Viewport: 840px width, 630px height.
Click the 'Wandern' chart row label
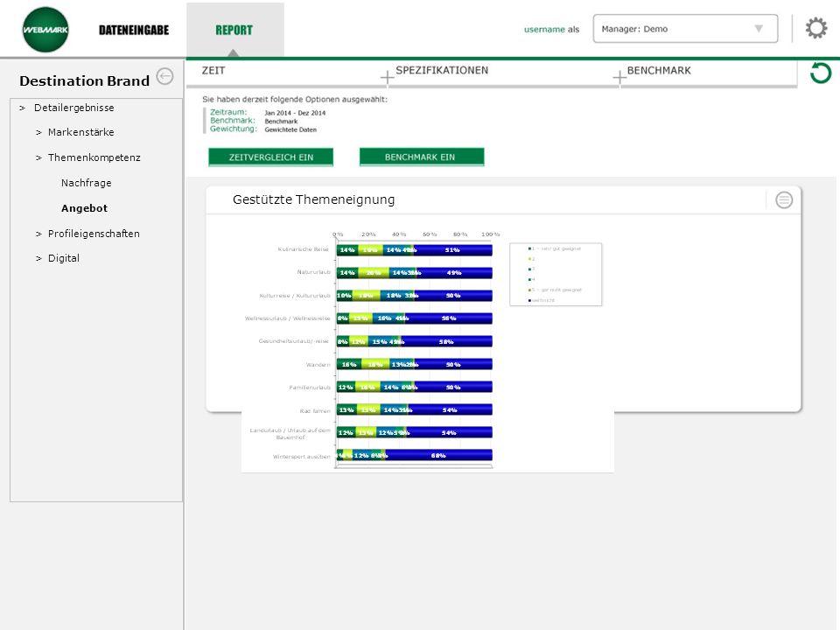tap(318, 365)
